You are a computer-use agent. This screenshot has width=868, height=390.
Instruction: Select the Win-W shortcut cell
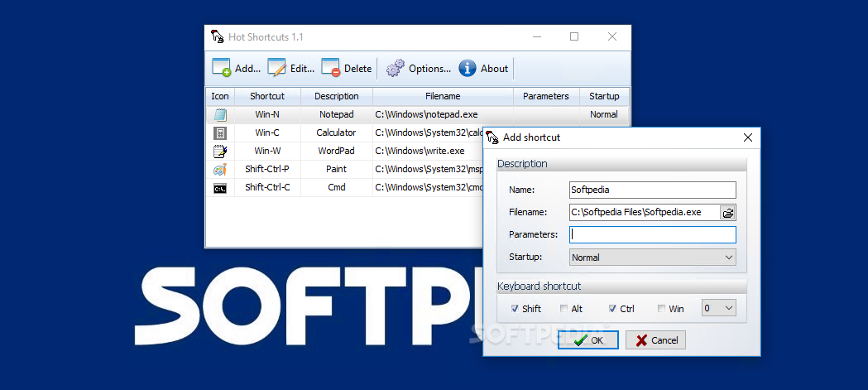tap(267, 151)
